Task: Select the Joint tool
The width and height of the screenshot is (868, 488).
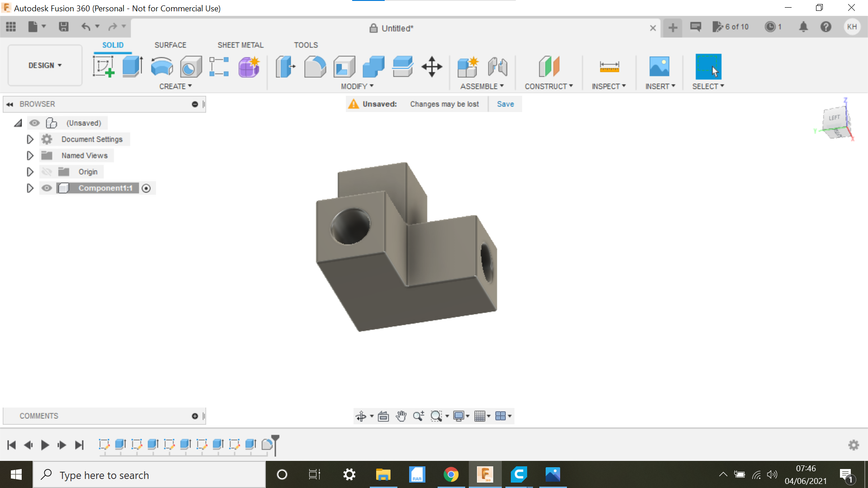Action: point(497,66)
